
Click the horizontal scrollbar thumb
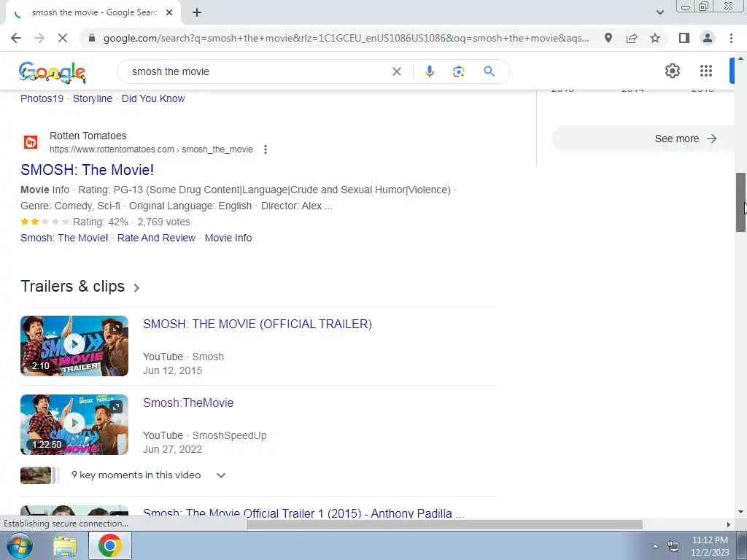click(x=444, y=525)
